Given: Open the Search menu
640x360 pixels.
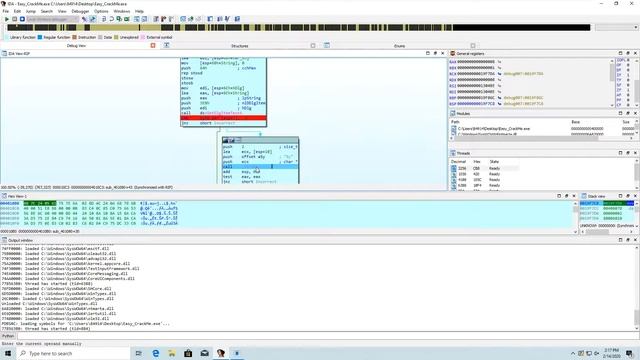Looking at the screenshot, I should click(x=47, y=11).
